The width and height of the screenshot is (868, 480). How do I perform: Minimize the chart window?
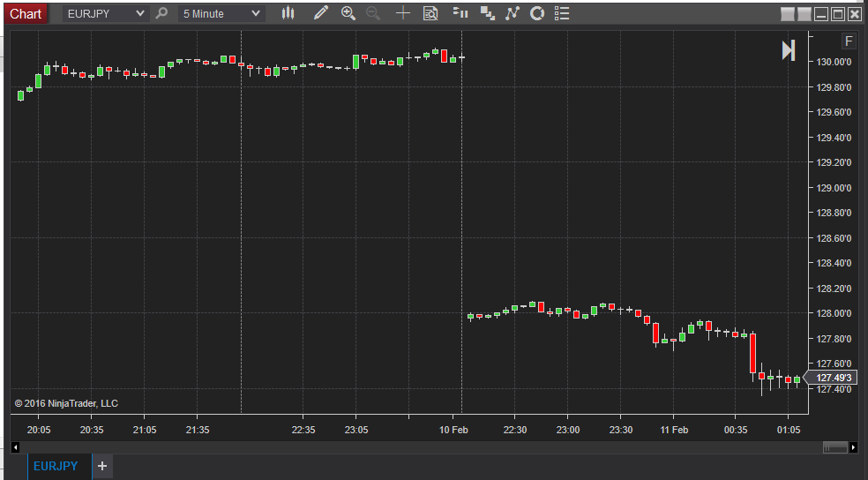pyautogui.click(x=821, y=14)
